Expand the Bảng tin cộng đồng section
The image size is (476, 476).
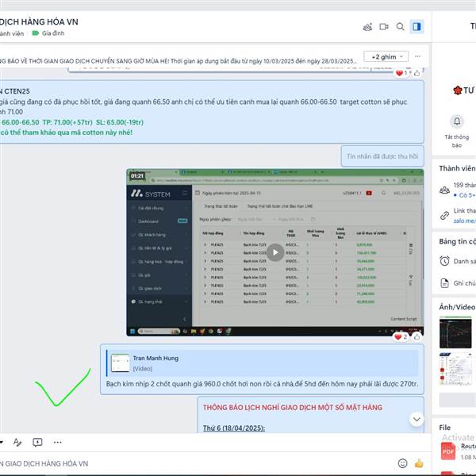tap(457, 242)
